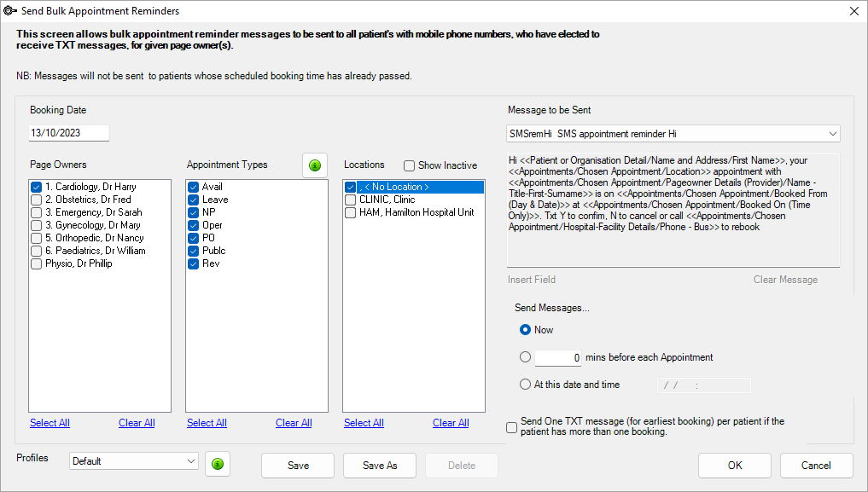Image resolution: width=868 pixels, height=492 pixels.
Task: Uncheck the Rev appointment type
Action: [193, 263]
